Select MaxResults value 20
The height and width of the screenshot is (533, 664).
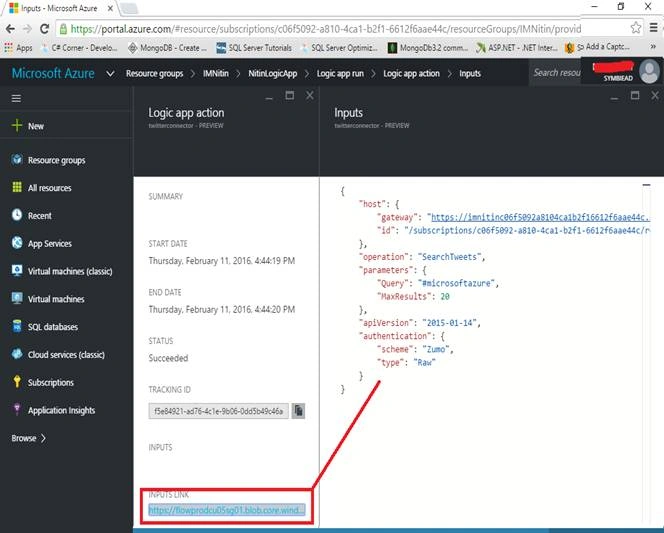[445, 296]
